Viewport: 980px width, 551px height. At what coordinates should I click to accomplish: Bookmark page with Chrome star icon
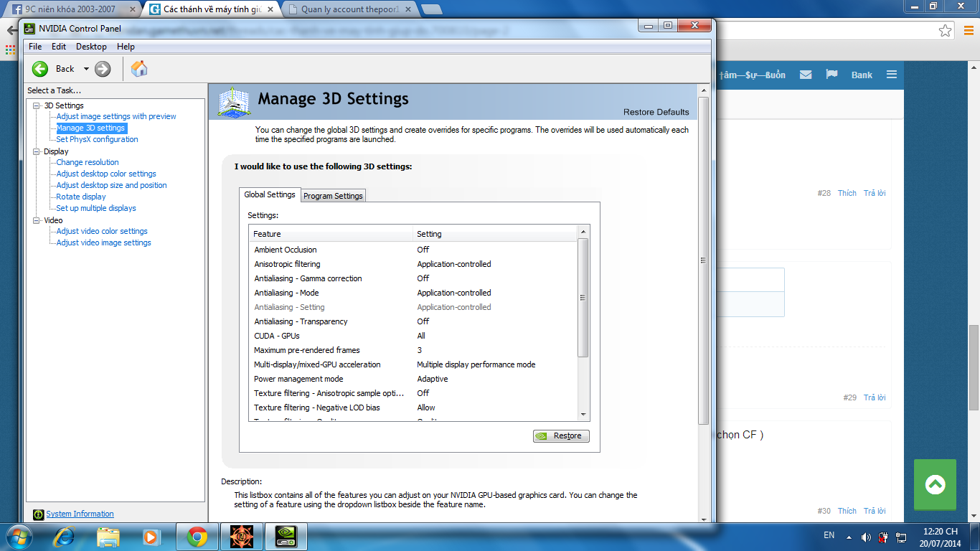946,31
